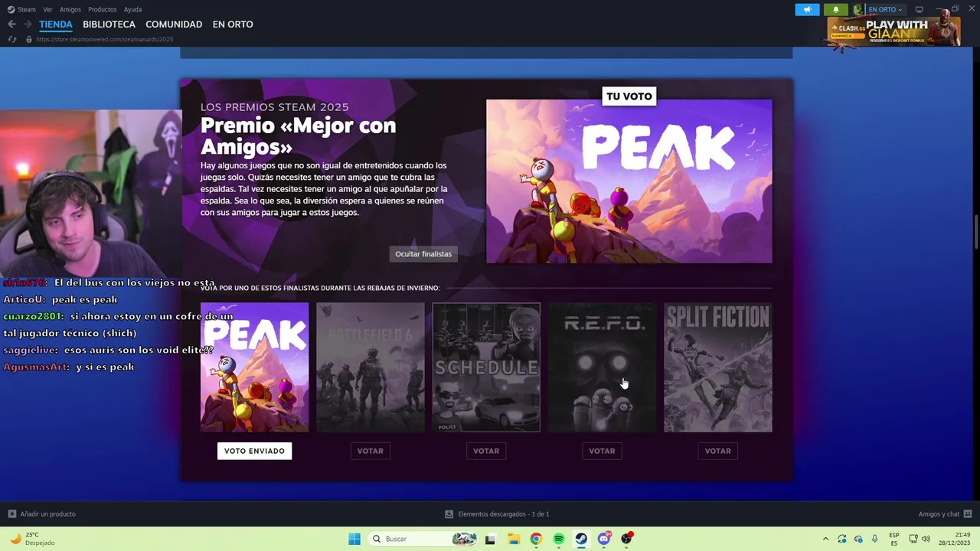980x551 pixels.
Task: Open the EN ORTO profile tab
Action: (233, 24)
